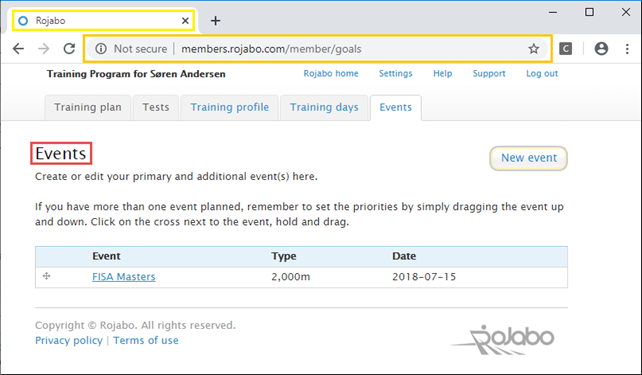Click the address bar showing members.rojabo.com/member/goals
This screenshot has width=642, height=375.
[x=318, y=49]
